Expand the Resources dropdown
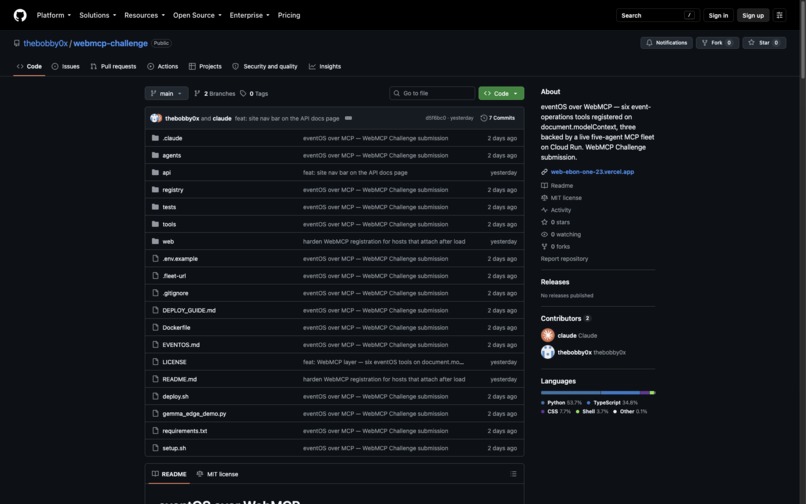The width and height of the screenshot is (806, 504). [x=144, y=15]
